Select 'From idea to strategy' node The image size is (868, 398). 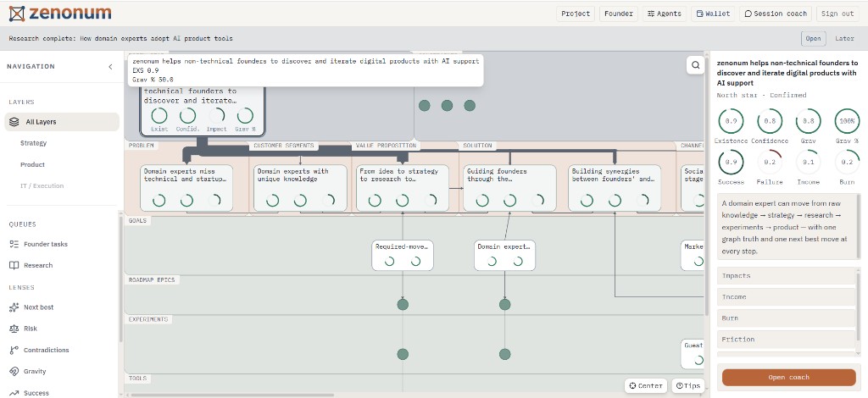pos(403,188)
